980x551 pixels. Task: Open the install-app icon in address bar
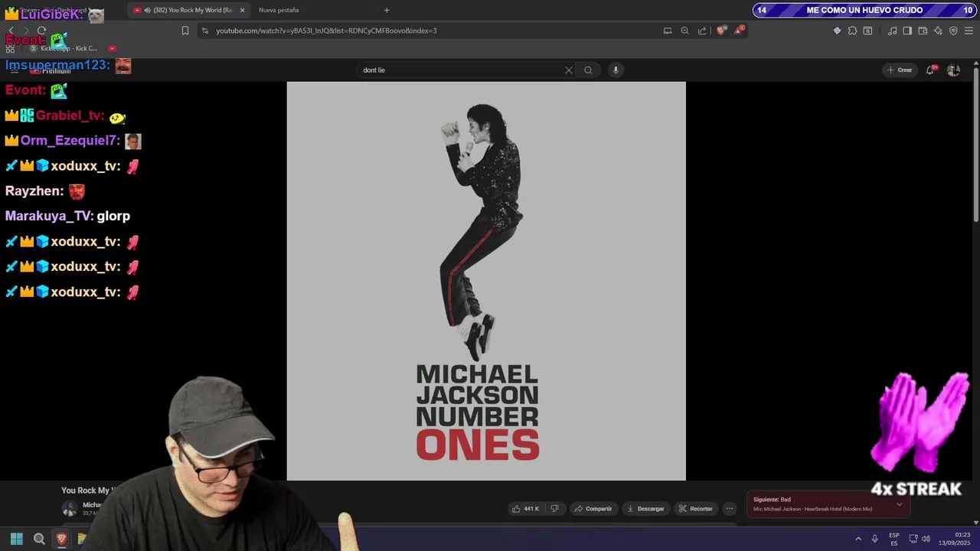(668, 31)
